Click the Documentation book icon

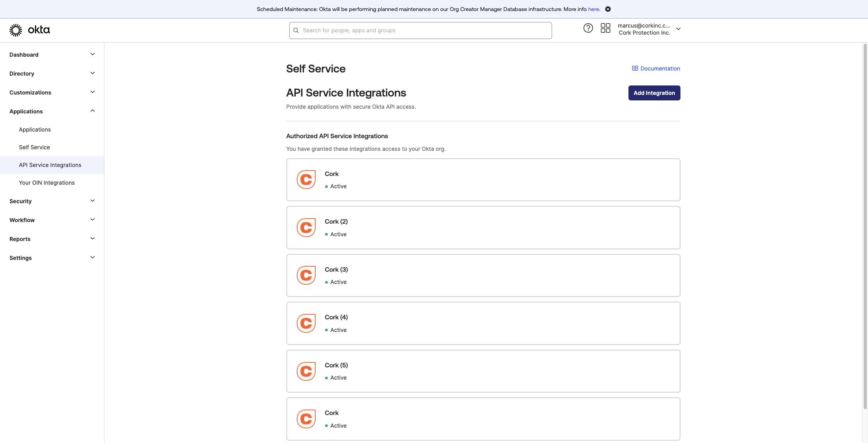coord(635,69)
